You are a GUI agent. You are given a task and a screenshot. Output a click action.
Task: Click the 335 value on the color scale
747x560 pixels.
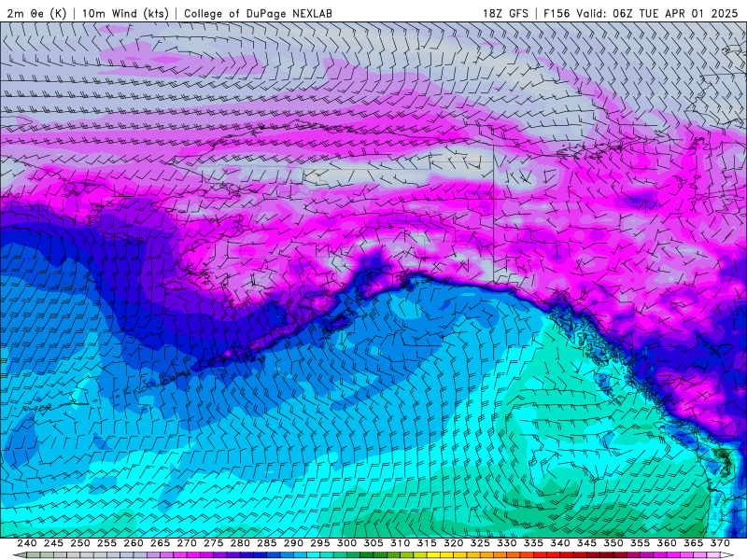coord(533,543)
